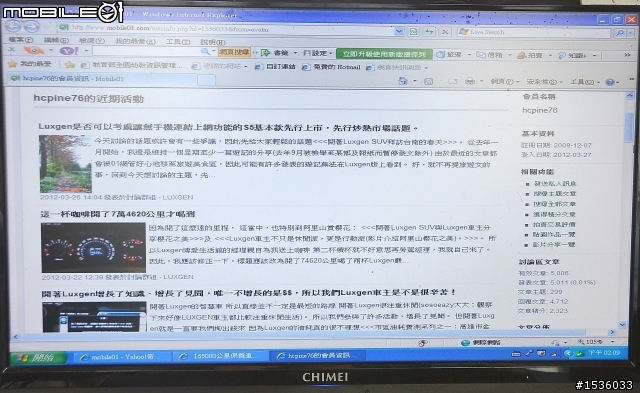Expand the Print dropdown arrow

(x=481, y=81)
